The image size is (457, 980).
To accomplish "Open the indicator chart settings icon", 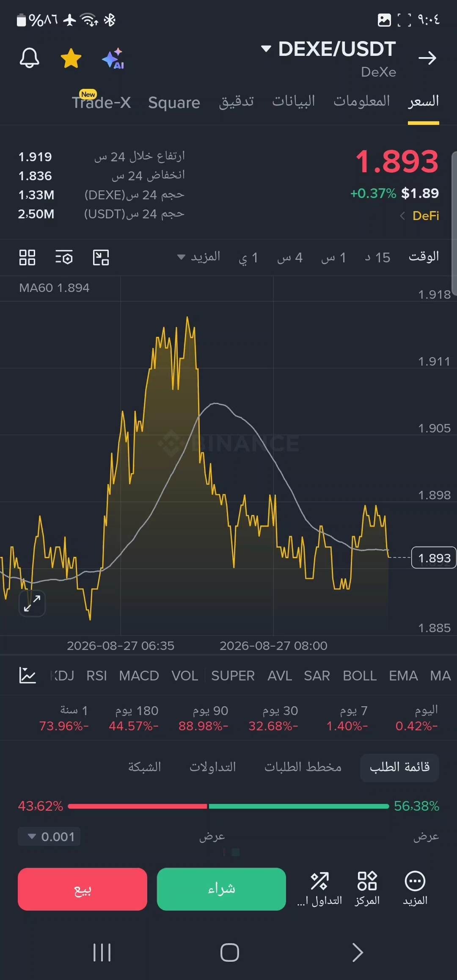I will pyautogui.click(x=28, y=675).
